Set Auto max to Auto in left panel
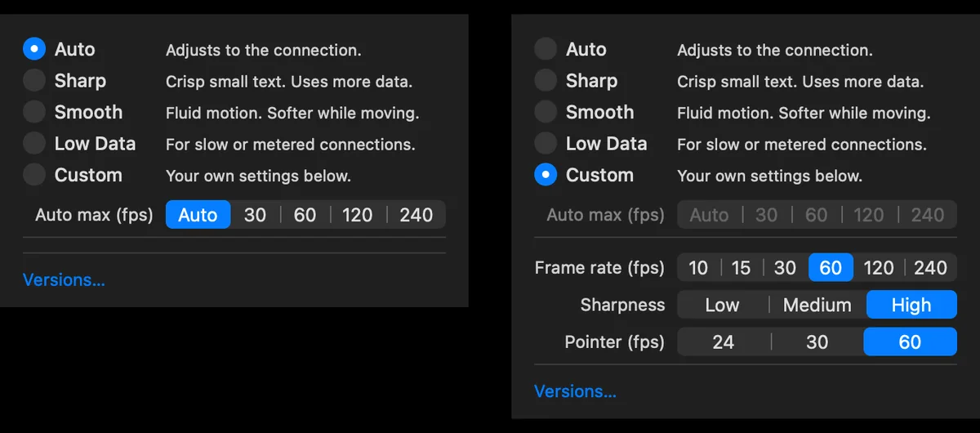The width and height of the screenshot is (980, 433). pos(198,215)
